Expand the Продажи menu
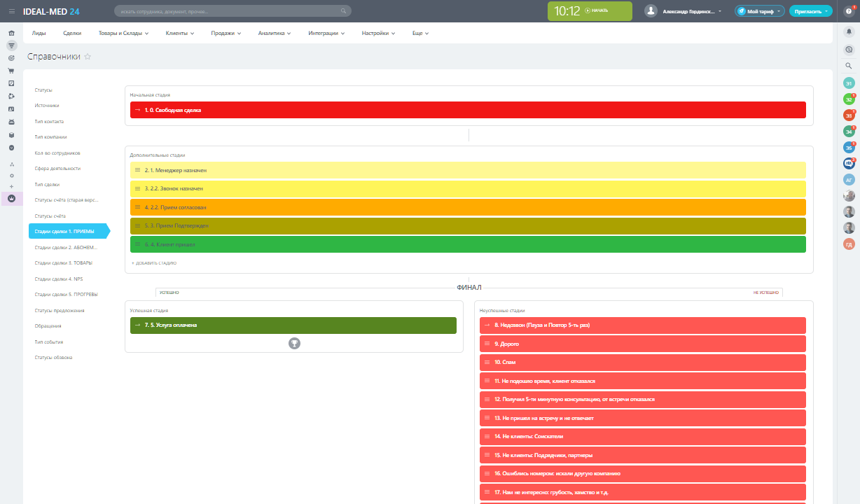The width and height of the screenshot is (860, 504). click(226, 34)
